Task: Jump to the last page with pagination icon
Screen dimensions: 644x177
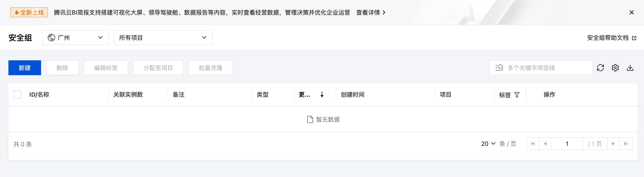Action: [626, 143]
